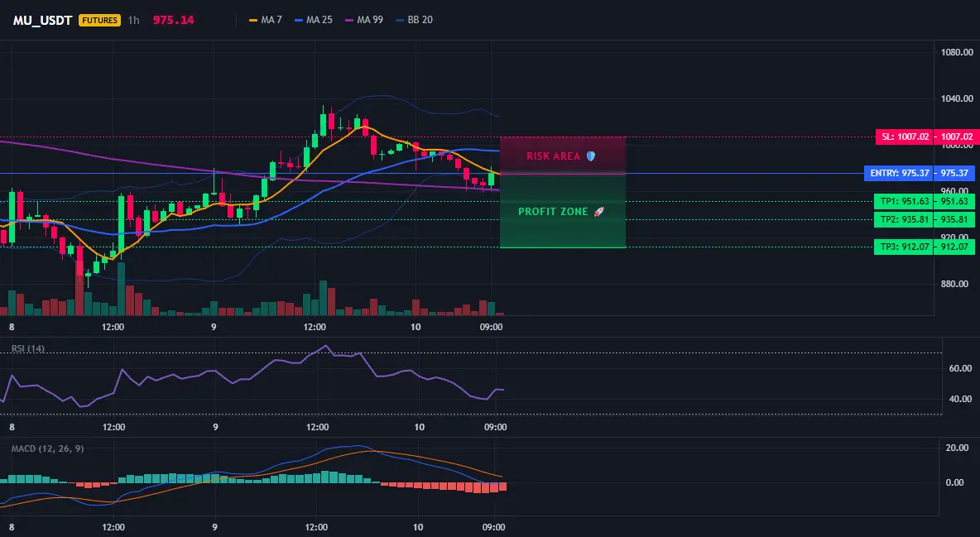Screen dimensions: 980x537
Task: Select the ENTRY: 975.37 price label
Action: click(x=920, y=173)
